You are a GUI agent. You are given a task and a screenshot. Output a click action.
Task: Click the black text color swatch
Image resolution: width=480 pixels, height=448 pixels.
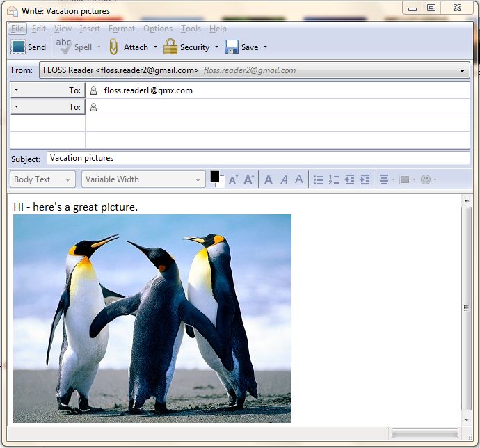click(x=215, y=177)
